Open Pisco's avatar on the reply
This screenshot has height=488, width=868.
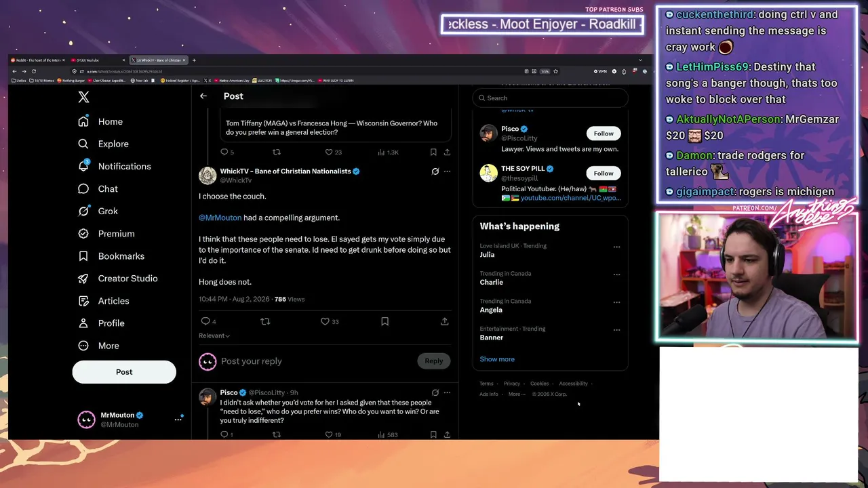click(x=208, y=396)
